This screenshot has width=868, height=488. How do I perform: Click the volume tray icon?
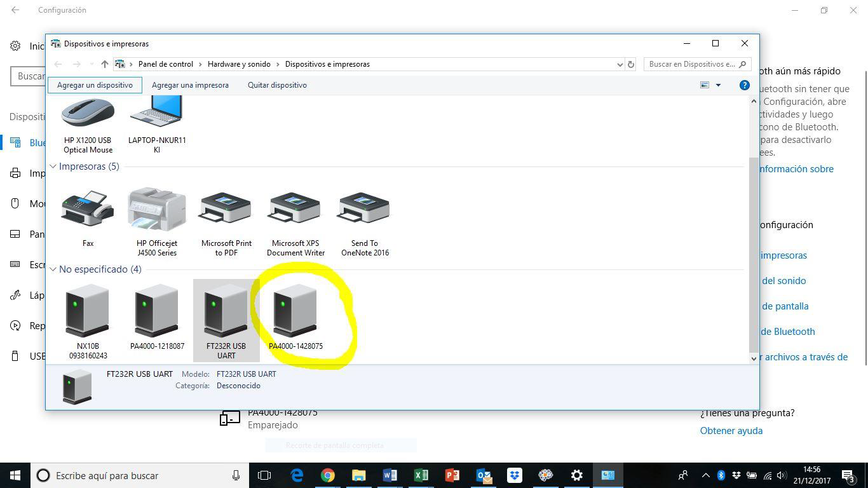point(781,475)
